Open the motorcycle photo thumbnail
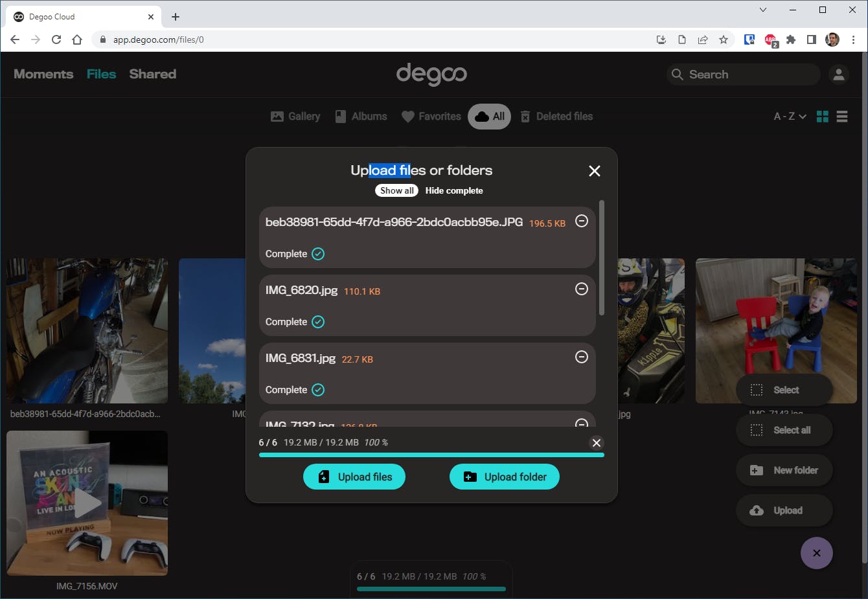The width and height of the screenshot is (868, 599). click(x=87, y=331)
